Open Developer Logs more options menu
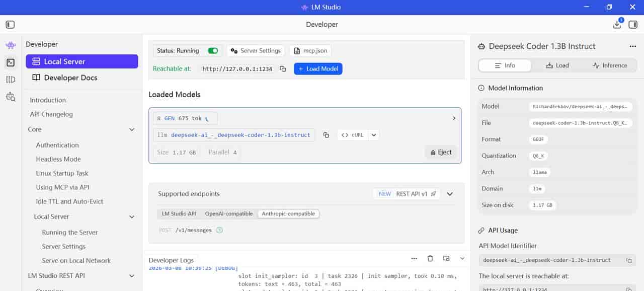Viewport: 644px width, 291px height. coord(414,258)
